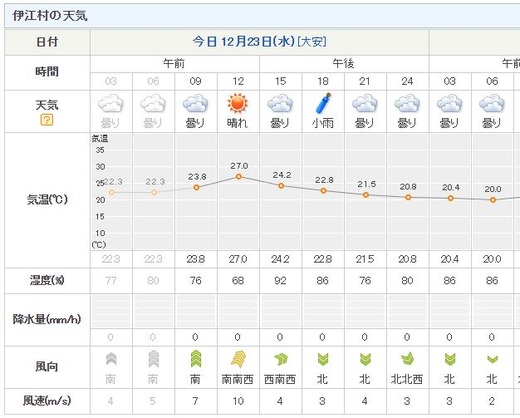Click the 23.8 temperature point on graph
The height and width of the screenshot is (418, 520).
click(196, 187)
